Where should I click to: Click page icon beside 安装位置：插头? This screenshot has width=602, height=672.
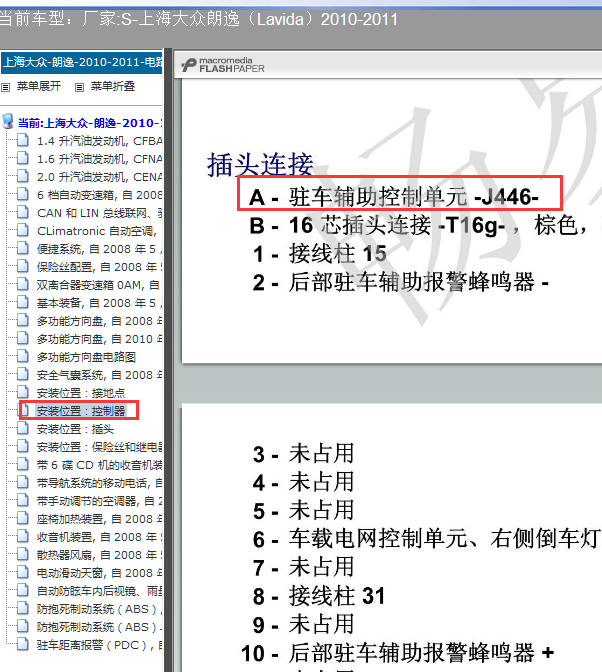coord(23,428)
